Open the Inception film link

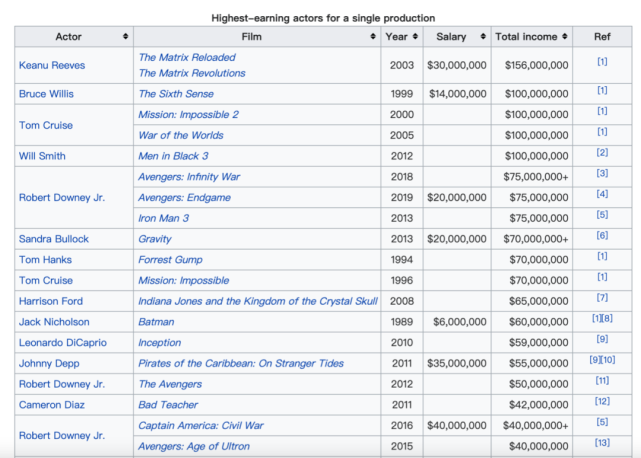(162, 343)
